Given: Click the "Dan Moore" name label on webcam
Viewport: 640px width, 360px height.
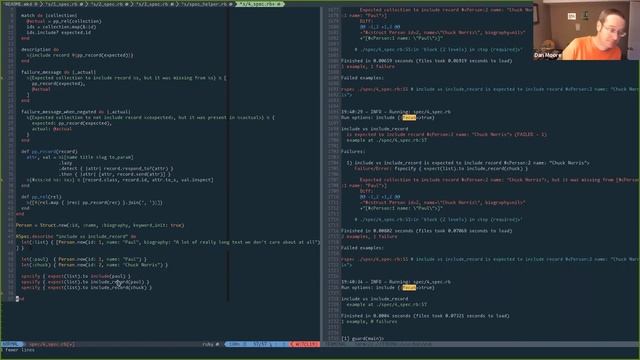Looking at the screenshot, I should click(x=547, y=55).
